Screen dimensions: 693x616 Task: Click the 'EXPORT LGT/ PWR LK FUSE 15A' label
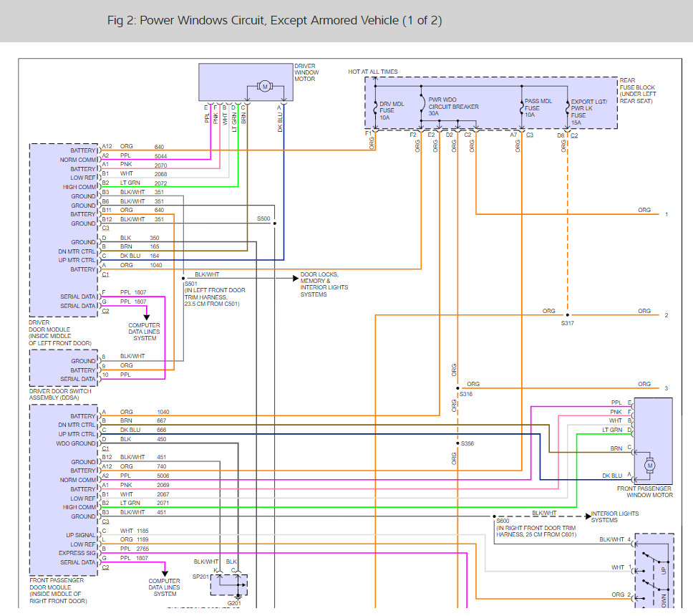(589, 112)
